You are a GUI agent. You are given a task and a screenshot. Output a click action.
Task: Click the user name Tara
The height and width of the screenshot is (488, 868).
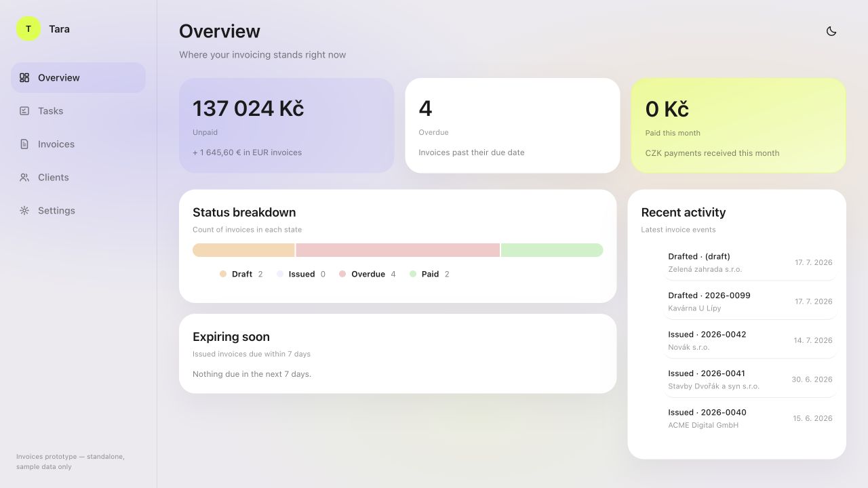pos(59,29)
